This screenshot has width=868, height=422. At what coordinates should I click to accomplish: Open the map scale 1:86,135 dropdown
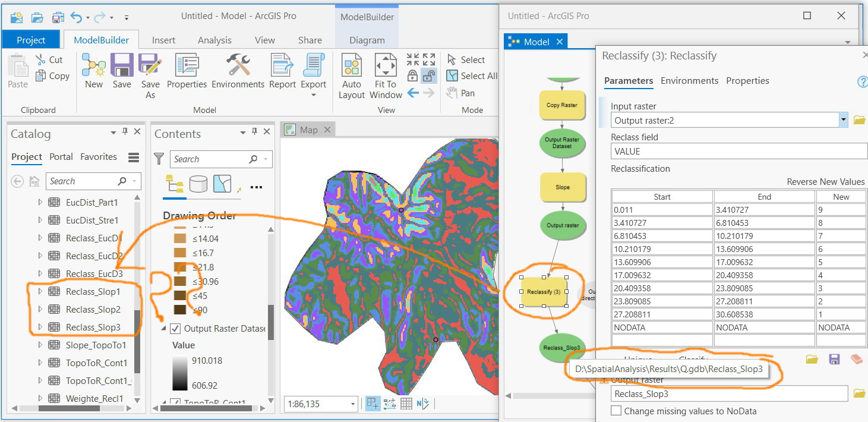(353, 404)
